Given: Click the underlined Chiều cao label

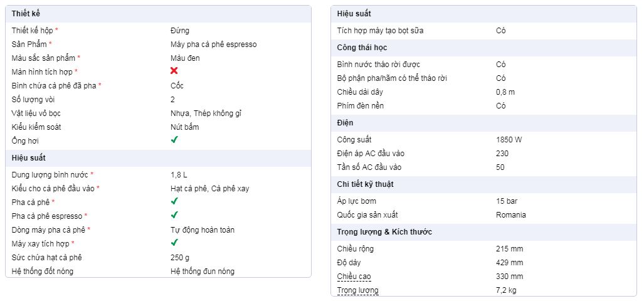Looking at the screenshot, I should click(354, 277).
